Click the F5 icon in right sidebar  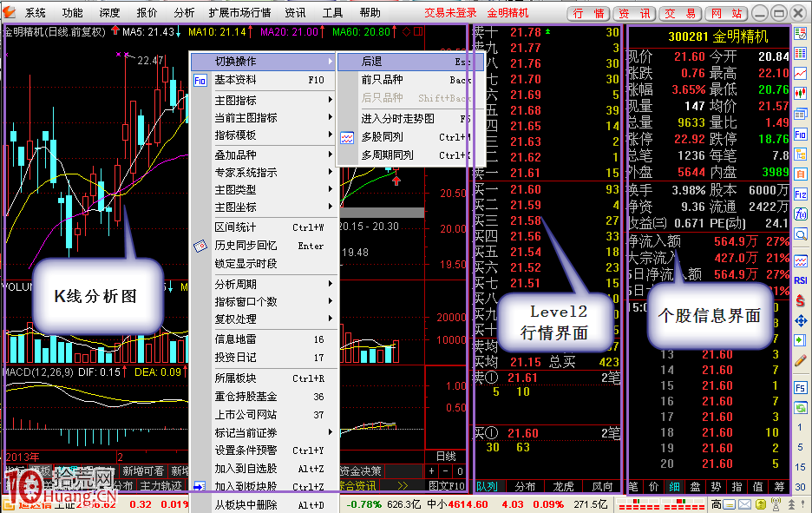(x=801, y=388)
